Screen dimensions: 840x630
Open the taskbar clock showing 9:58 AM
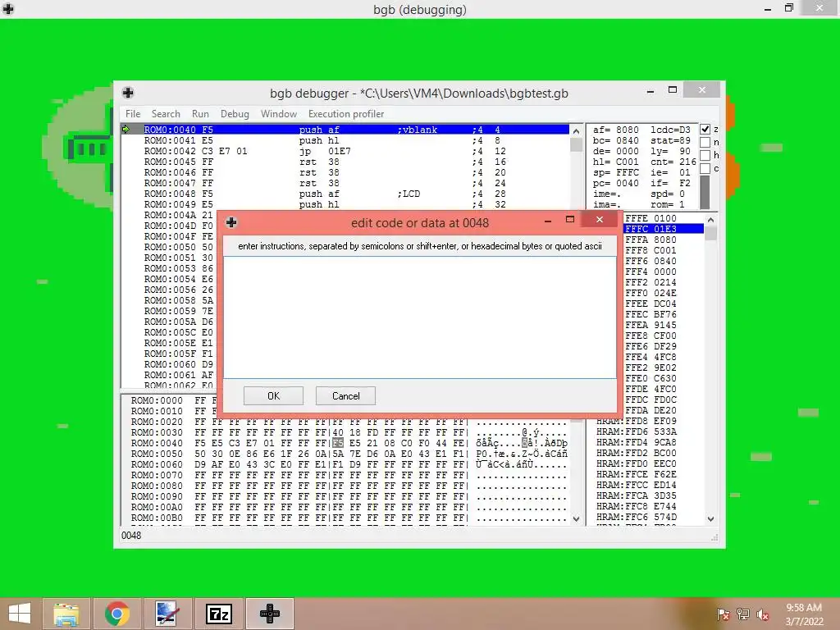point(804,614)
